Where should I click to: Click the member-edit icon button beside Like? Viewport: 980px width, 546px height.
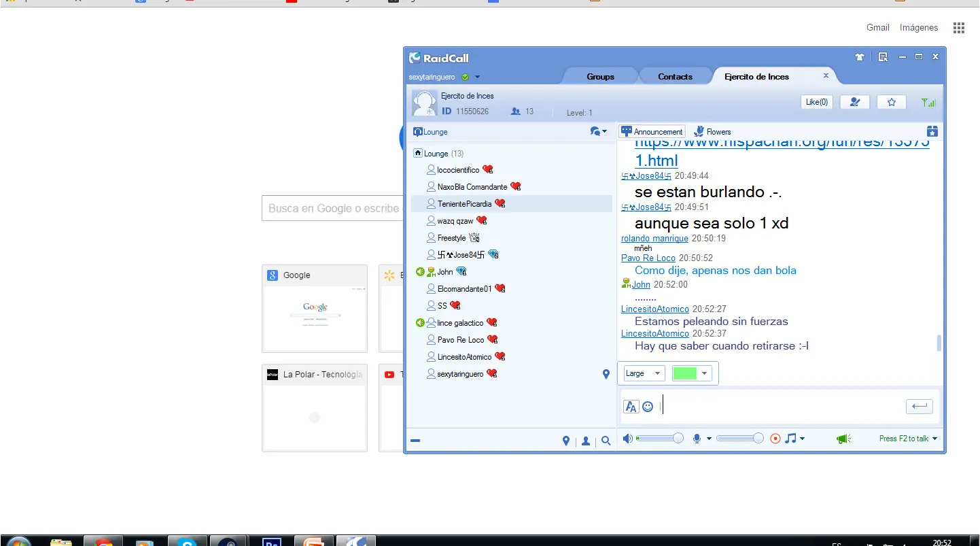(x=855, y=102)
